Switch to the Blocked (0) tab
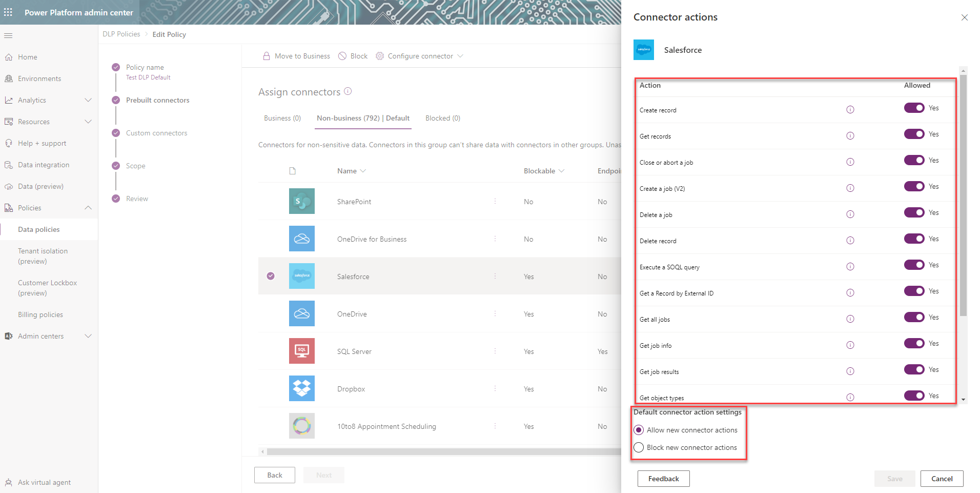Screen dimensions: 980x493 [443, 118]
